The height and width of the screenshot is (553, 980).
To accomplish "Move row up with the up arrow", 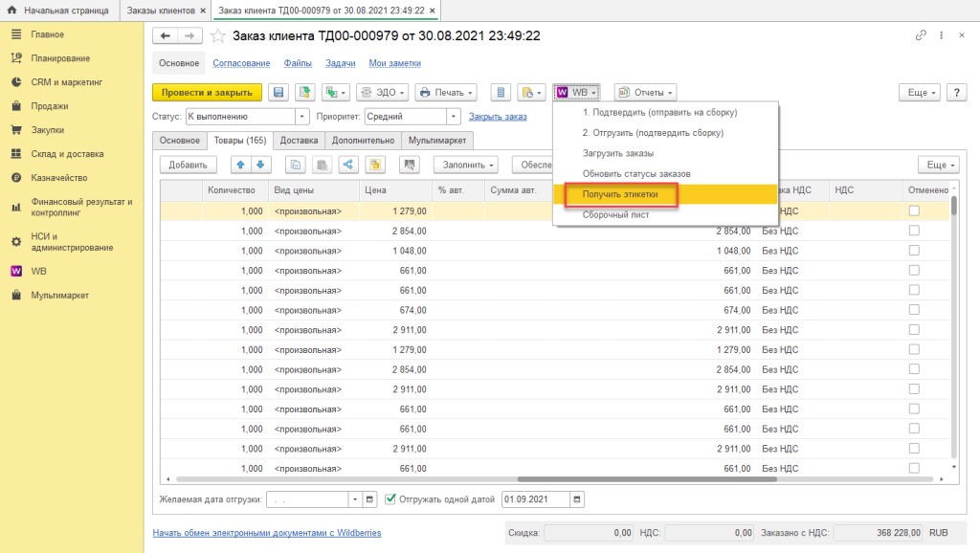I will pyautogui.click(x=241, y=165).
